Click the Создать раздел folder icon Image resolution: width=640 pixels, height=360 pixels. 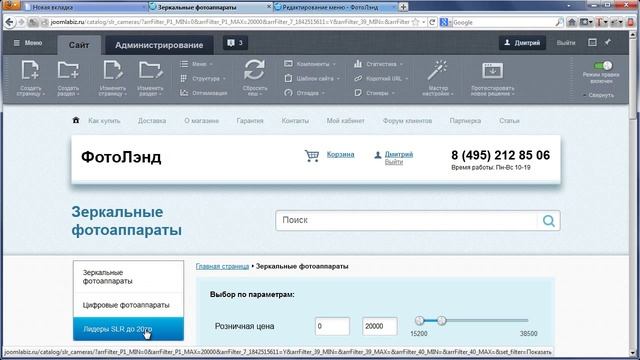[x=68, y=70]
